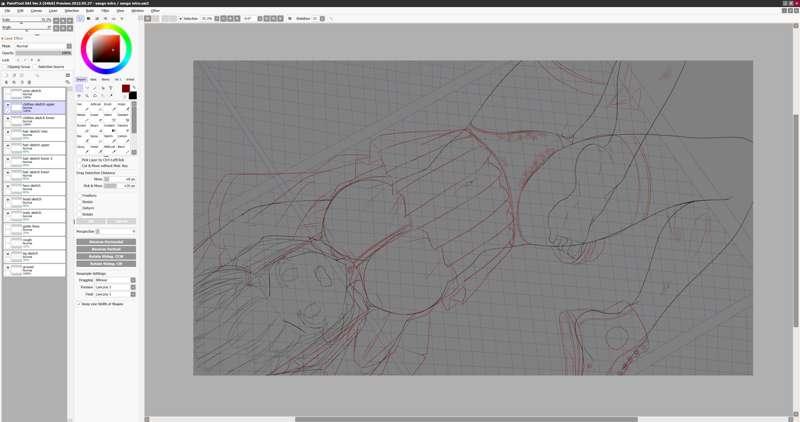Select the Text tool

[x=110, y=88]
